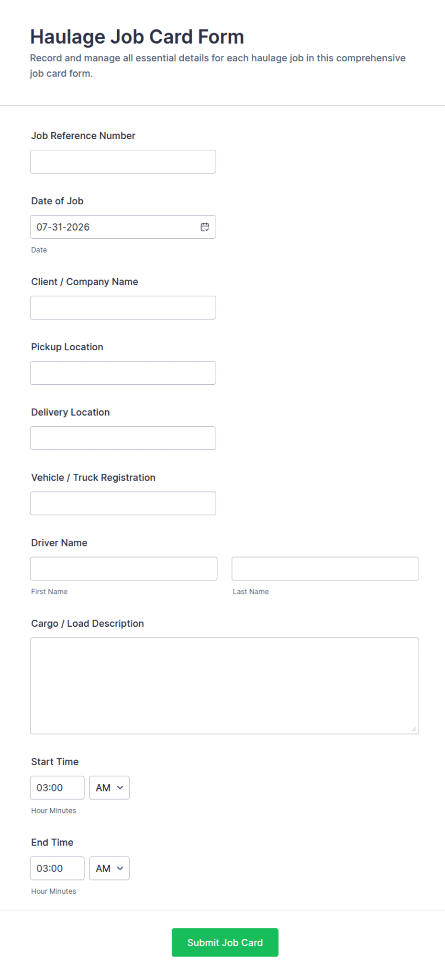Screen dimensions: 445x980
Task: Click the Start Time label
Action: tap(55, 762)
